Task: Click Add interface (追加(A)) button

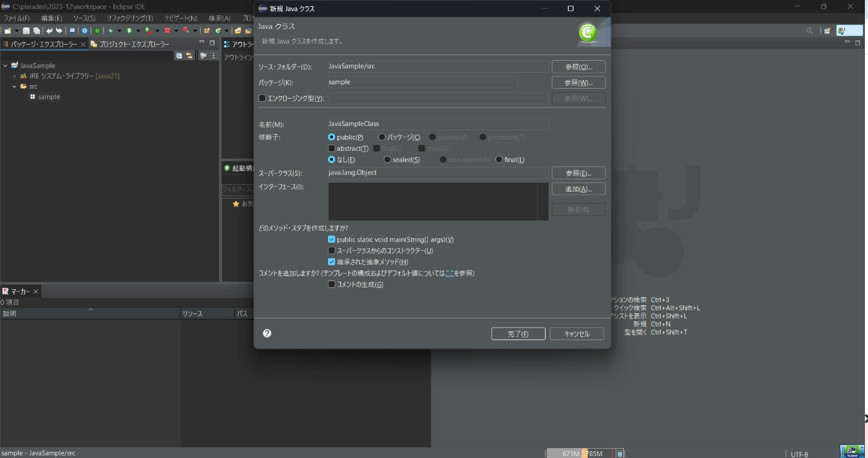Action: tap(578, 189)
